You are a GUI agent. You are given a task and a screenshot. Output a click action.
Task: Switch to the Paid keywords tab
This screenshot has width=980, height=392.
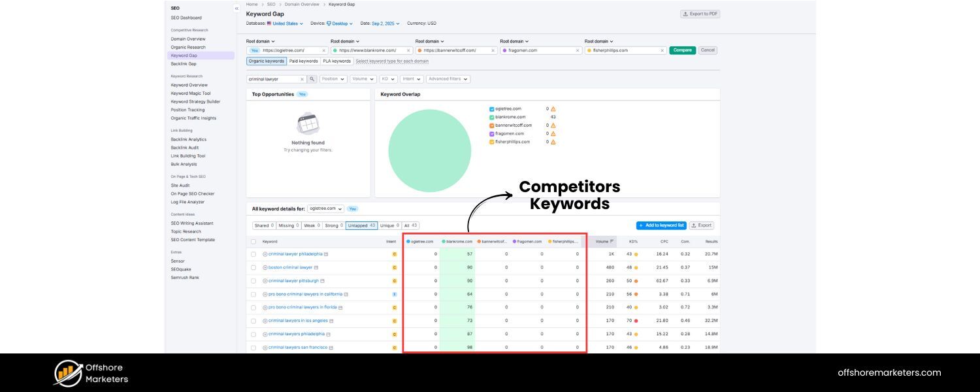coord(303,61)
